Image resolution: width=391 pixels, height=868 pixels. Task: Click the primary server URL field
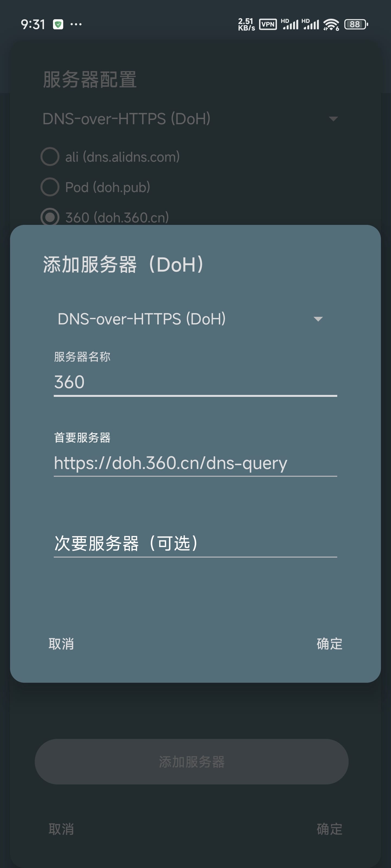[195, 463]
